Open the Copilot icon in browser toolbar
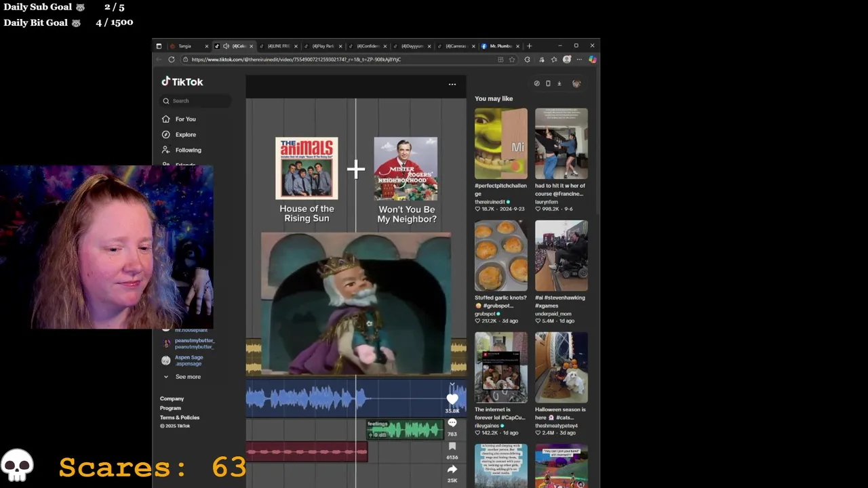This screenshot has height=488, width=868. [592, 60]
